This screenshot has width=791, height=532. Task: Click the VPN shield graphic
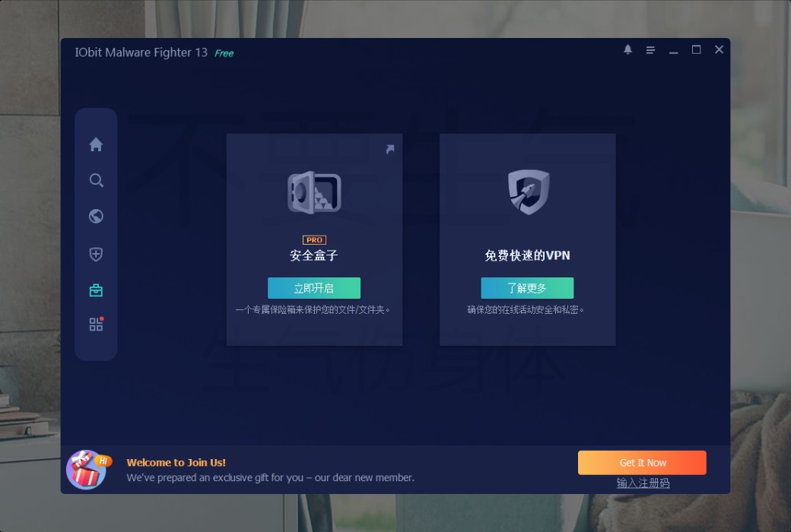point(527,191)
